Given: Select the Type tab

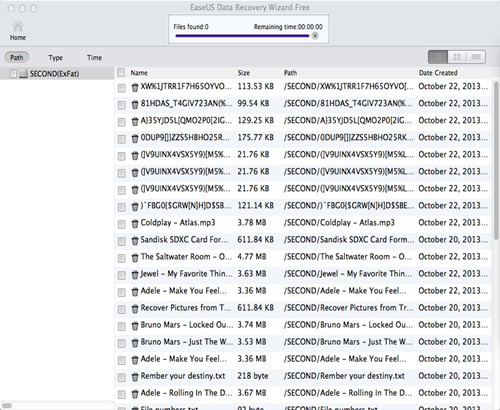Looking at the screenshot, I should [x=55, y=58].
